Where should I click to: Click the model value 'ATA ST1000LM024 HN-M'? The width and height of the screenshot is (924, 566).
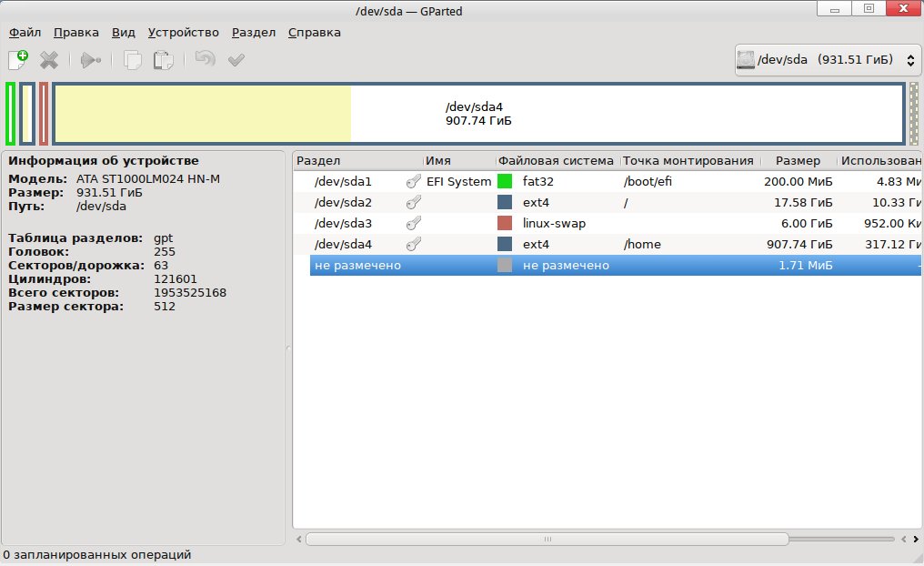click(148, 178)
